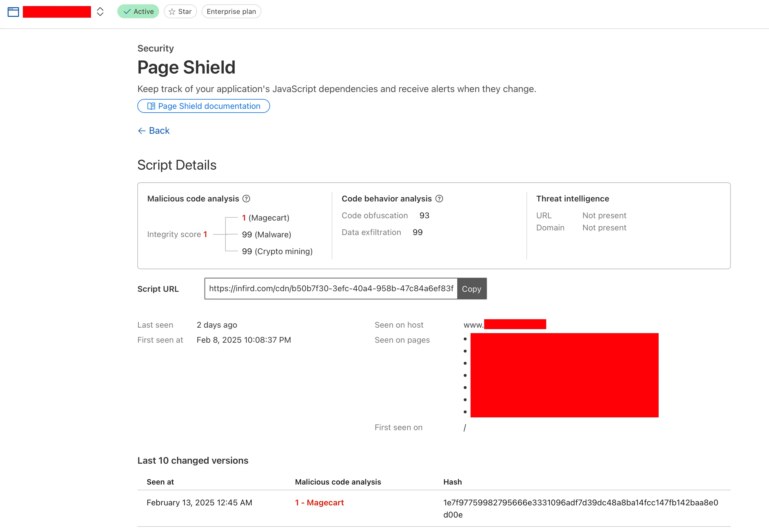Click the Enterprise plan badge
Viewport: 769px width, 532px height.
pos(231,12)
